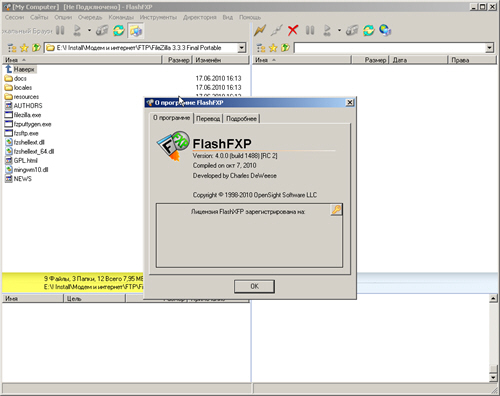
Task: Click the Connect lightning bolt icon
Action: coord(260,31)
